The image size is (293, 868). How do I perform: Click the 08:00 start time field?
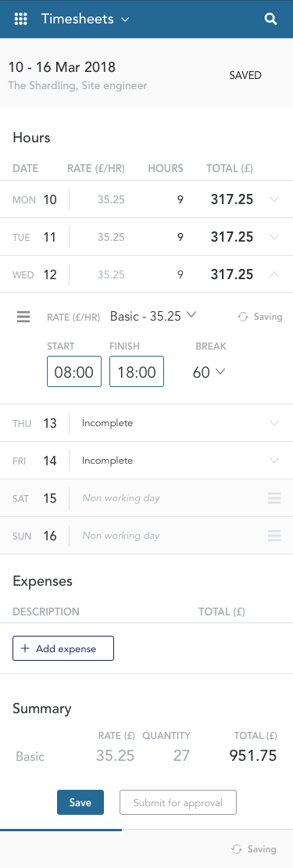[x=74, y=371]
